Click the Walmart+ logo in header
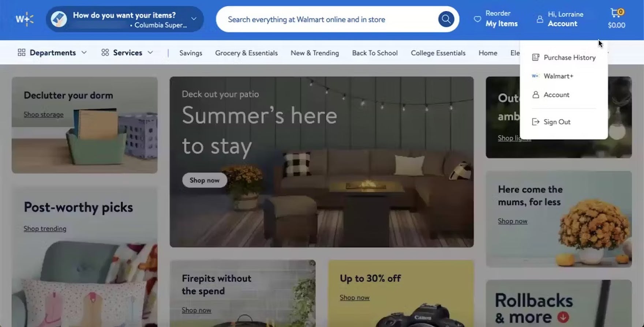 click(x=25, y=19)
